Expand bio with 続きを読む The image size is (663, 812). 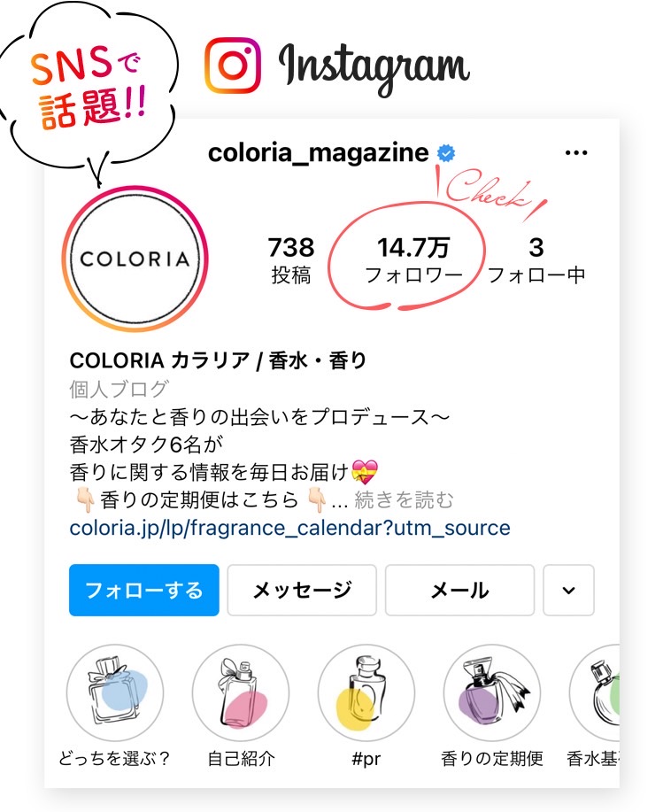tap(404, 499)
